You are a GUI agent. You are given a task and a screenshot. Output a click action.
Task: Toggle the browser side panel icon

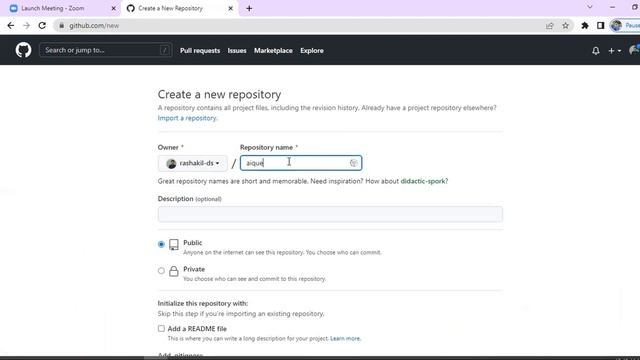click(x=600, y=26)
